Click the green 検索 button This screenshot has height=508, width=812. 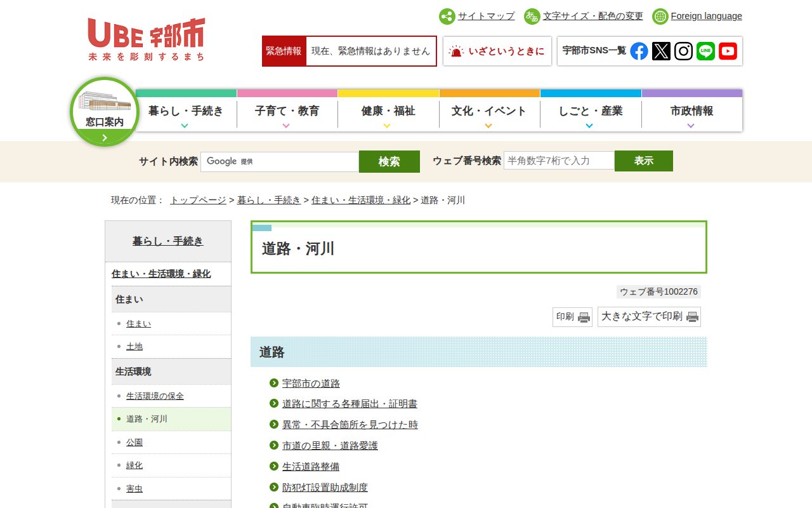click(390, 161)
